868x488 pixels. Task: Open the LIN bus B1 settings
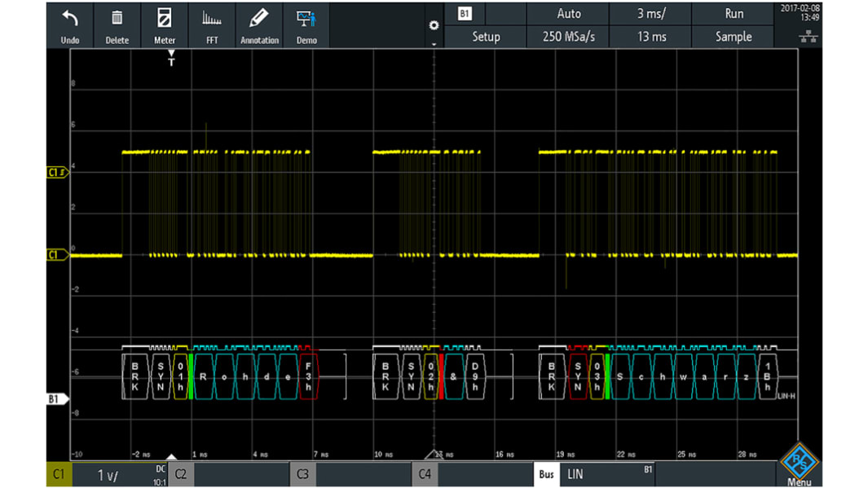[x=607, y=474]
